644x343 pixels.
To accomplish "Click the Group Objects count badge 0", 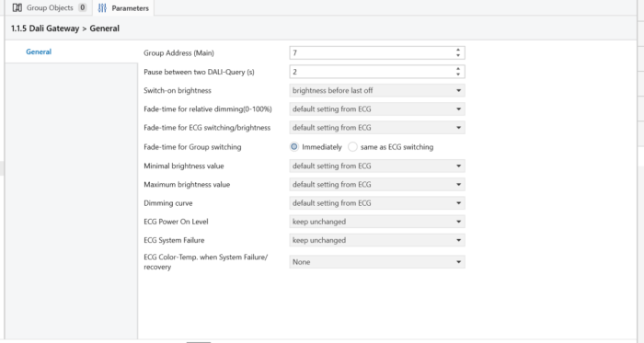I will coord(82,7).
